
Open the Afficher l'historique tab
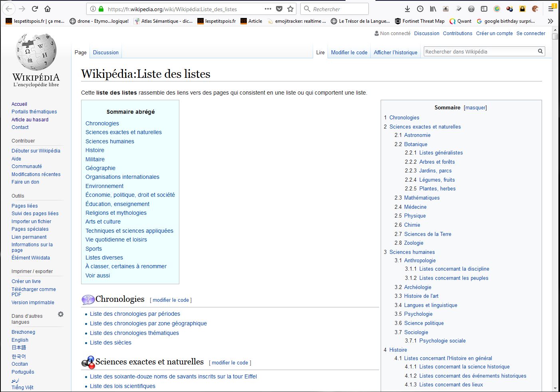click(x=395, y=53)
